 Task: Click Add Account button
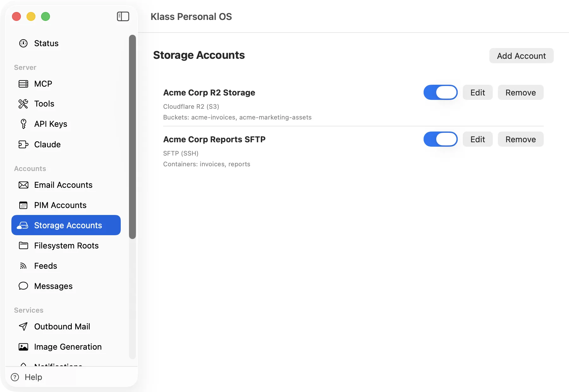pyautogui.click(x=521, y=56)
